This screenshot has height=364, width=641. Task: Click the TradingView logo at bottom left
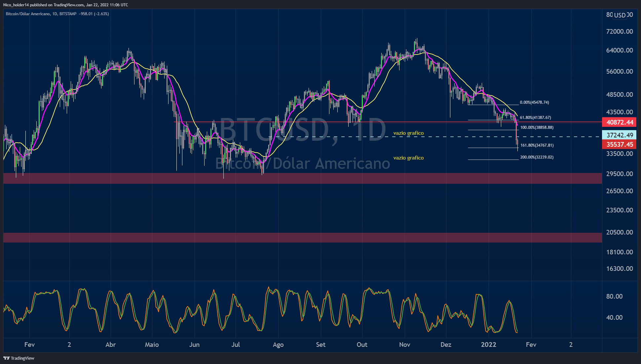[x=19, y=358]
